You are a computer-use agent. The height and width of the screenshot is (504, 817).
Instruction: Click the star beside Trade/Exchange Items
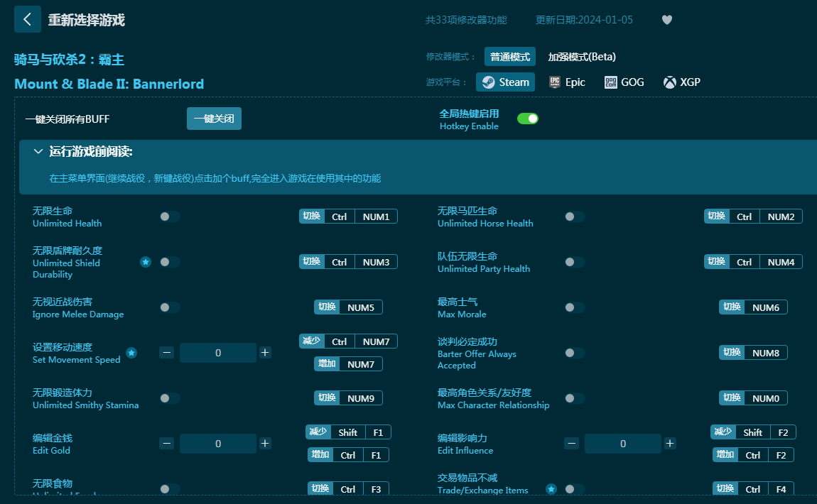(x=551, y=489)
